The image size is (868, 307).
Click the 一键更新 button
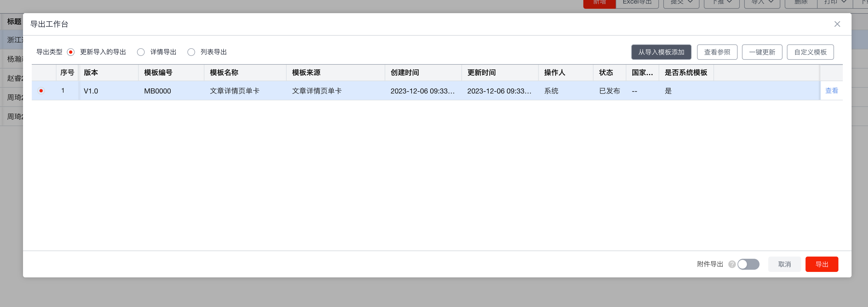point(762,52)
